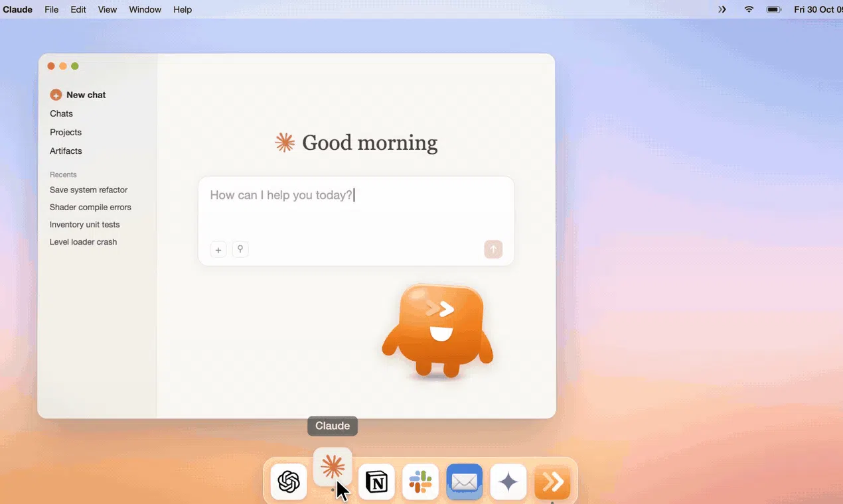Open Slack from the dock
Image resolution: width=843 pixels, height=504 pixels.
tap(420, 481)
